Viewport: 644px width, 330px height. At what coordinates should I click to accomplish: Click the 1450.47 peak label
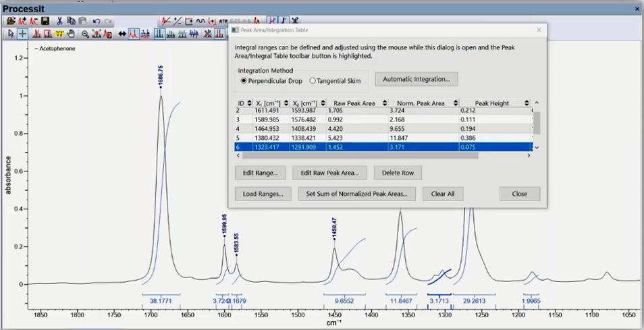pos(334,229)
